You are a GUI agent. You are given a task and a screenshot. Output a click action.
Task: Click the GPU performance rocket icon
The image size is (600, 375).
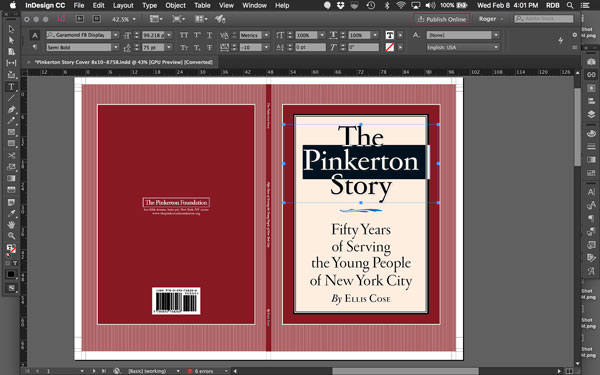220,19
